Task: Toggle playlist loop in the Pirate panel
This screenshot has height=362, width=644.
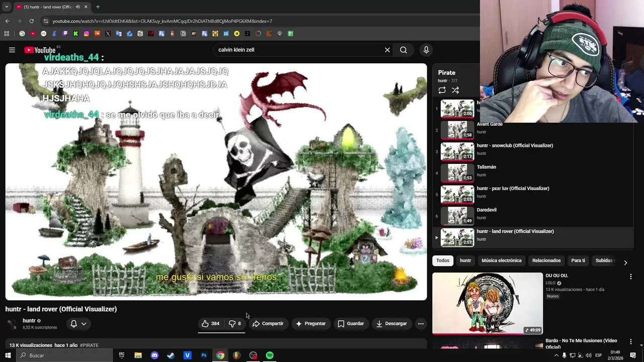Action: pyautogui.click(x=442, y=90)
